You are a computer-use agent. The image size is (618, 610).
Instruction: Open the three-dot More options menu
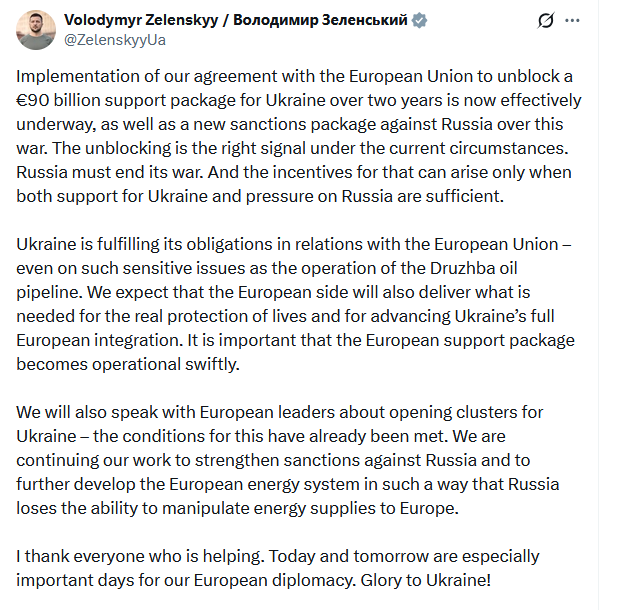pos(571,20)
